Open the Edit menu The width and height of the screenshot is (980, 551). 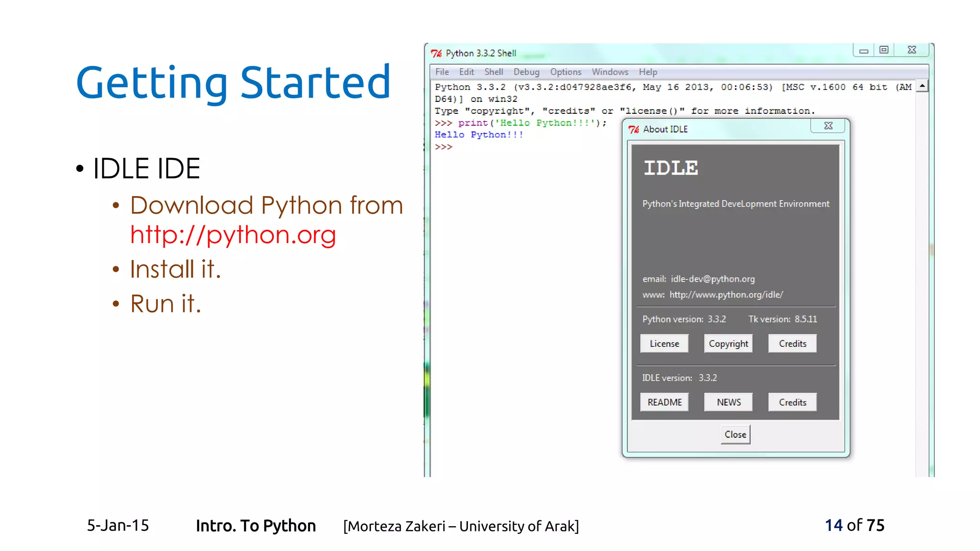(466, 72)
